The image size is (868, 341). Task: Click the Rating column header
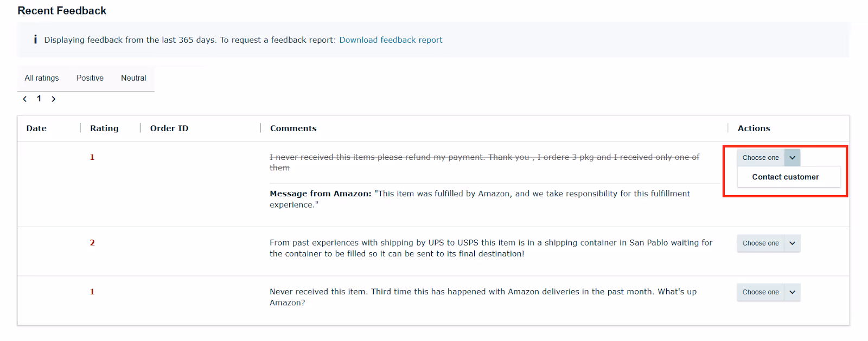pyautogui.click(x=104, y=128)
